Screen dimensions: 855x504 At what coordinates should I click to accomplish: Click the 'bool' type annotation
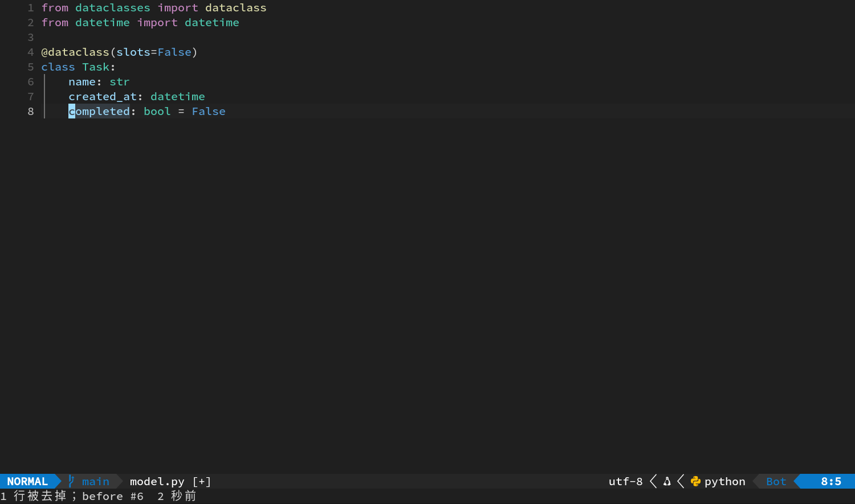(157, 112)
